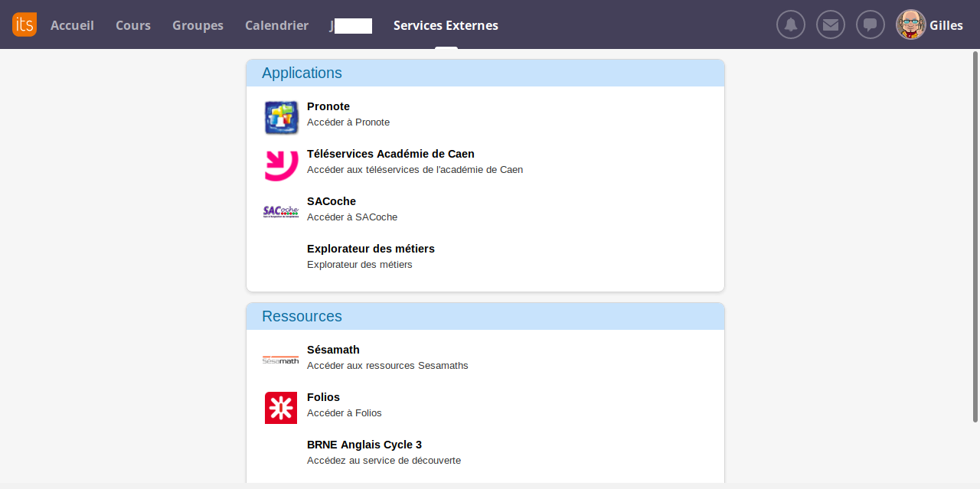Open the messages envelope icon
980x489 pixels.
coord(831,24)
